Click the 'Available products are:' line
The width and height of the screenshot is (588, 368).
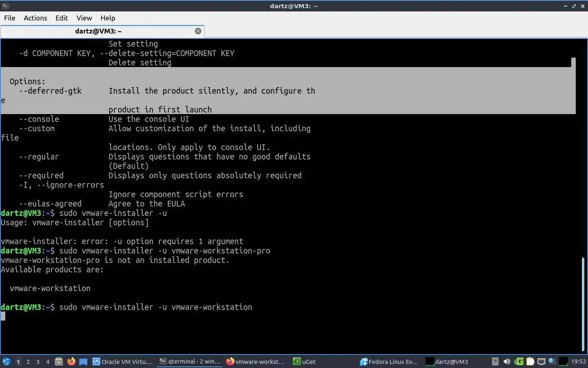pos(52,269)
